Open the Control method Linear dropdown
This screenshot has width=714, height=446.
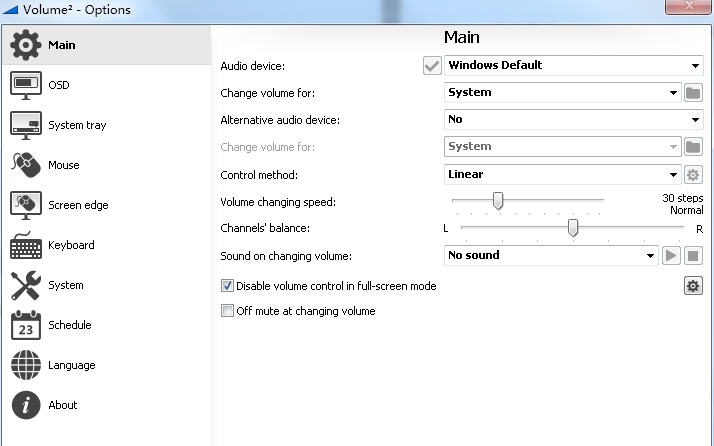coord(562,174)
